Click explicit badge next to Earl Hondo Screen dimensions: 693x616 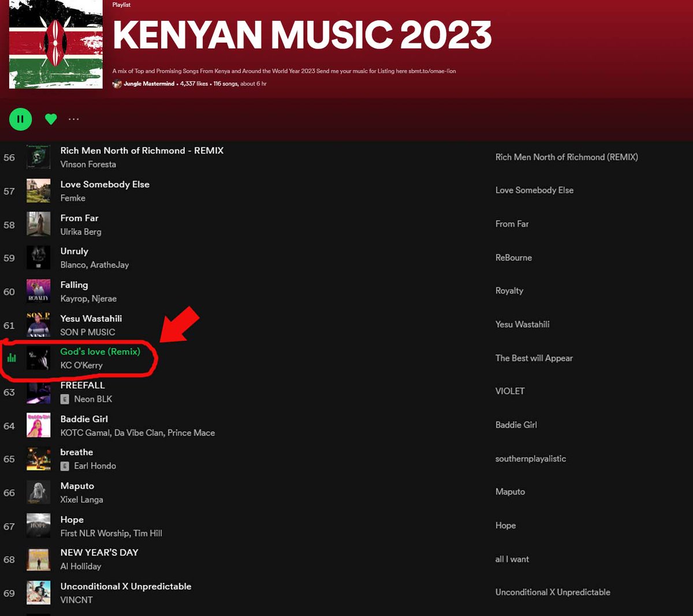tap(65, 466)
